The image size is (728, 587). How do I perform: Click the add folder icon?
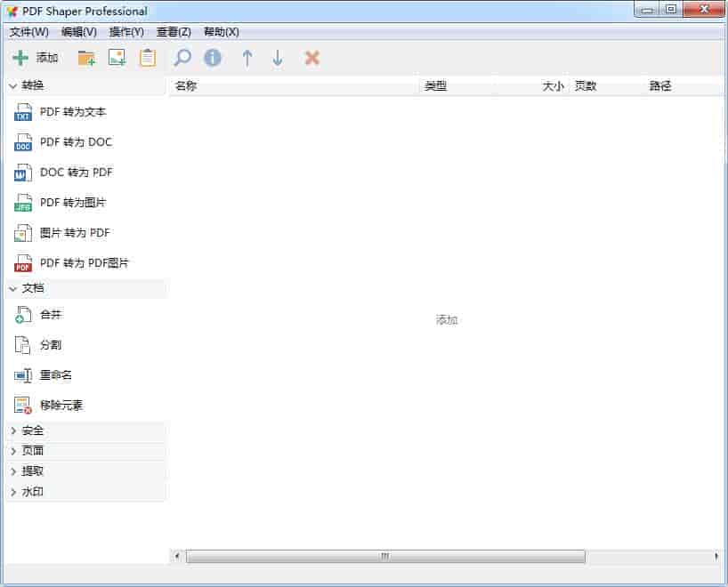tap(86, 58)
